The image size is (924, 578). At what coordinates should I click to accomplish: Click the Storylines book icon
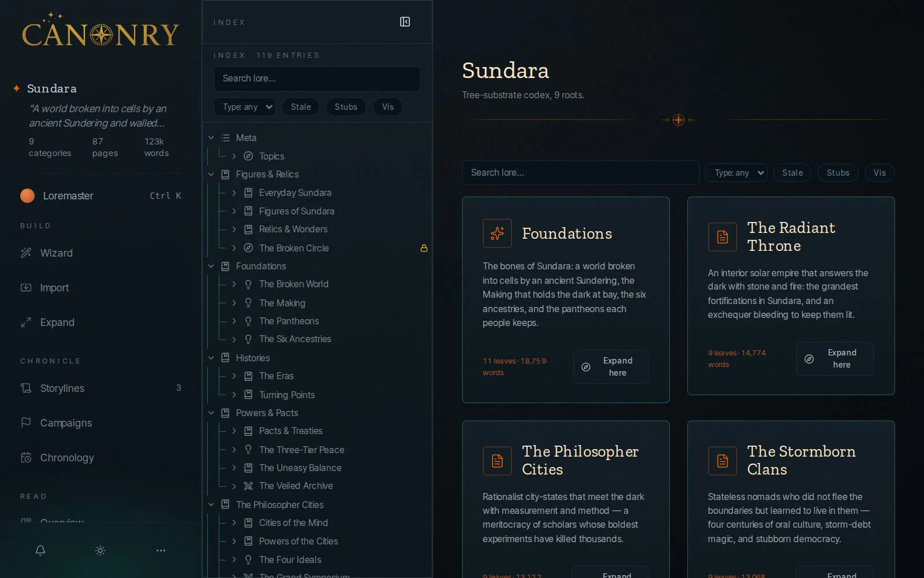(26, 388)
